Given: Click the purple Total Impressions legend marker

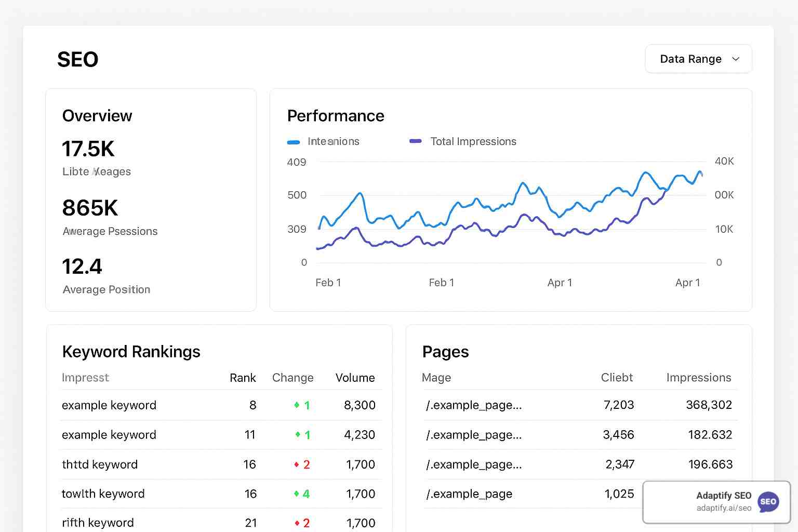Looking at the screenshot, I should [415, 141].
